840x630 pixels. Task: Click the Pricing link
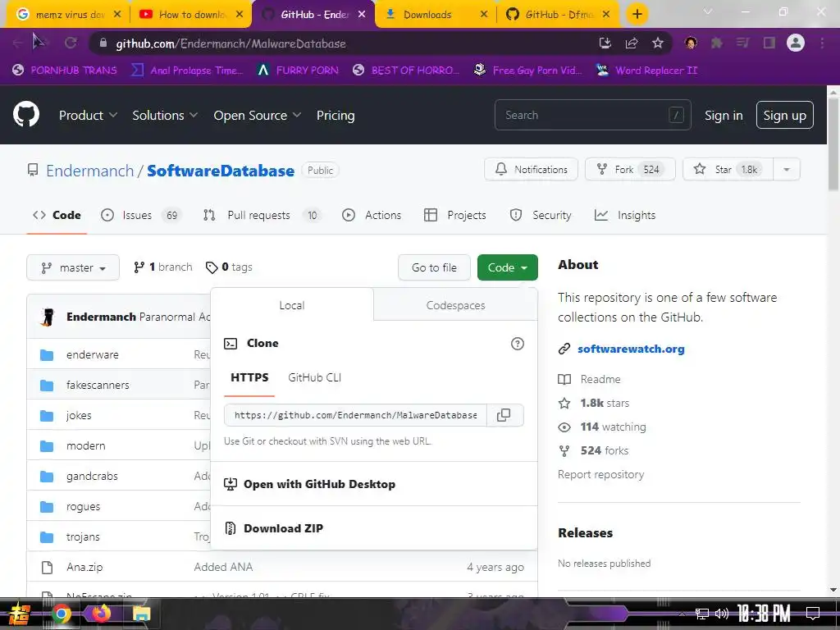tap(336, 115)
